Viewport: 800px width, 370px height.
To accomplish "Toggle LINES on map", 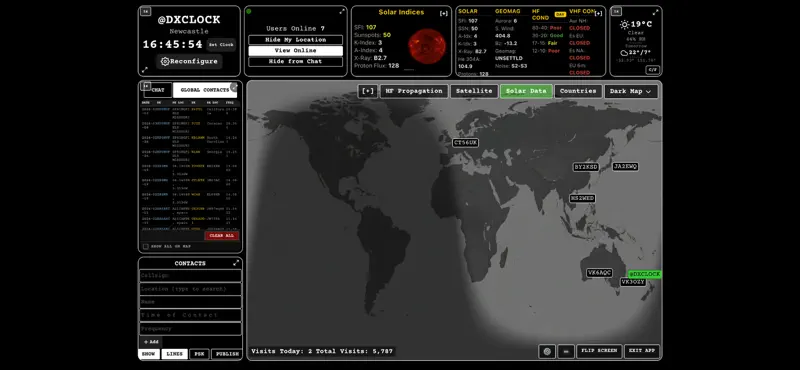I will point(174,354).
